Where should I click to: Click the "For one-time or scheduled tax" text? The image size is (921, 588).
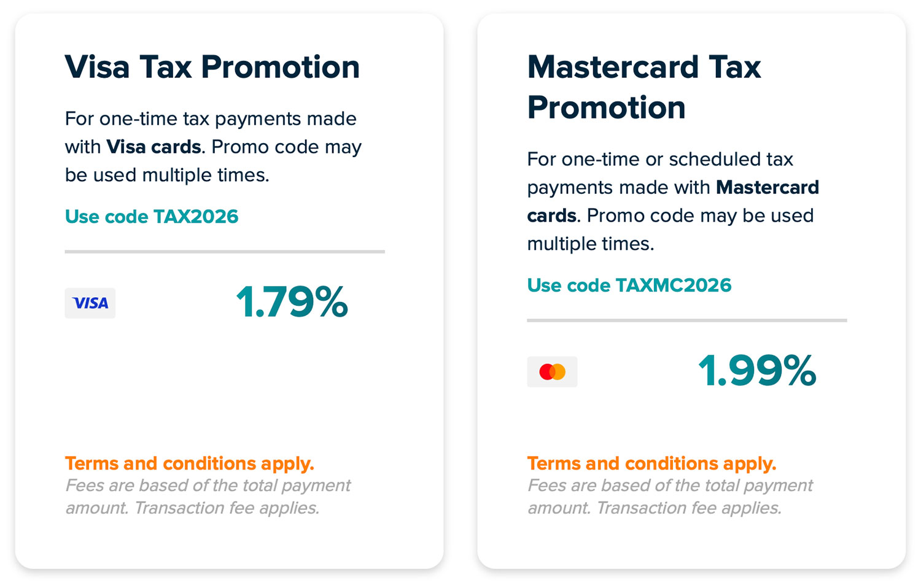pos(660,160)
